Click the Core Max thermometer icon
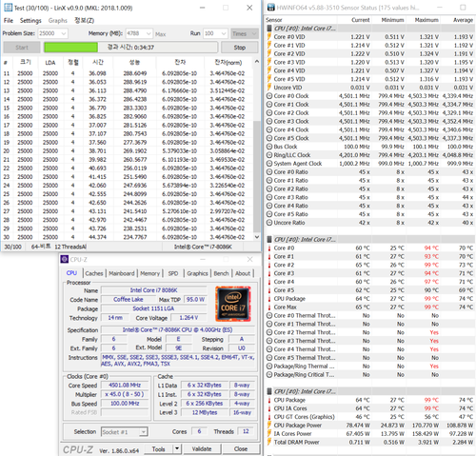 [x=269, y=307]
